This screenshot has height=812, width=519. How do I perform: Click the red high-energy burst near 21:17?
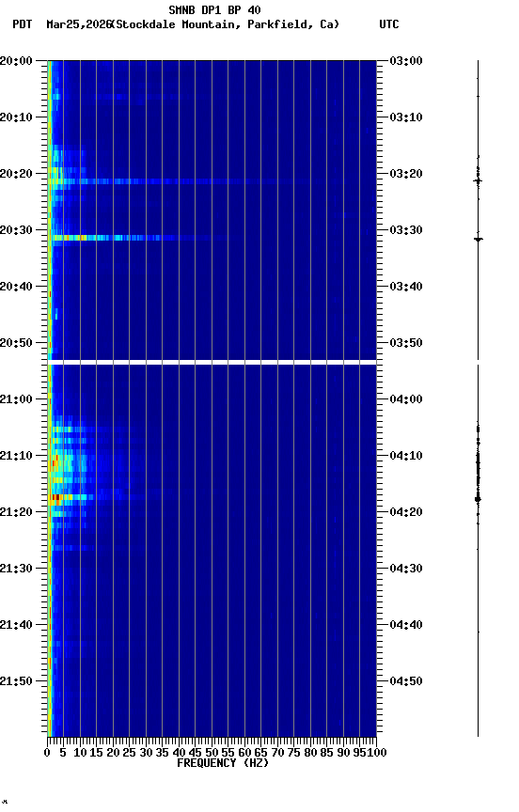pyautogui.click(x=55, y=498)
